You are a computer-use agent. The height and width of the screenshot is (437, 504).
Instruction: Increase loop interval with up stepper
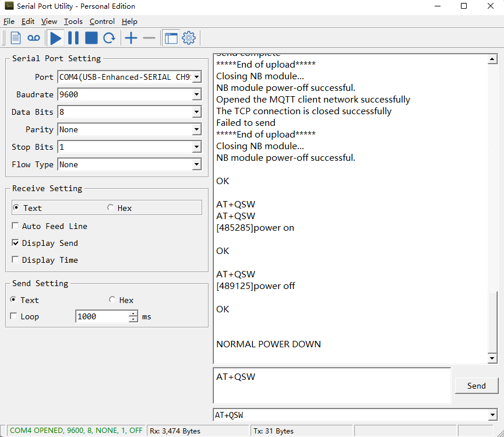tap(133, 313)
